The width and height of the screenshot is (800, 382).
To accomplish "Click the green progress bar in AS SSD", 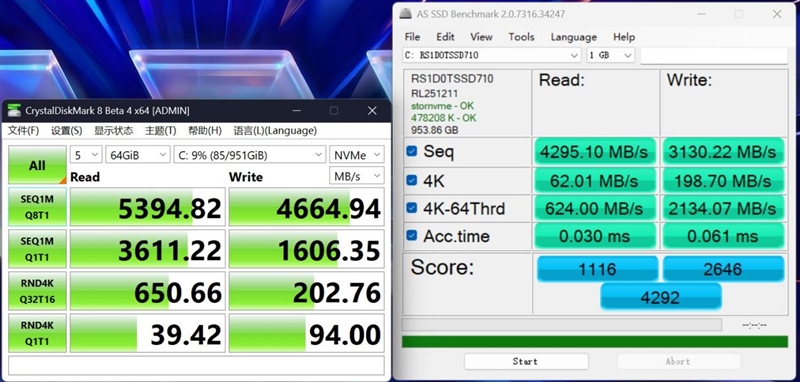I will [595, 342].
